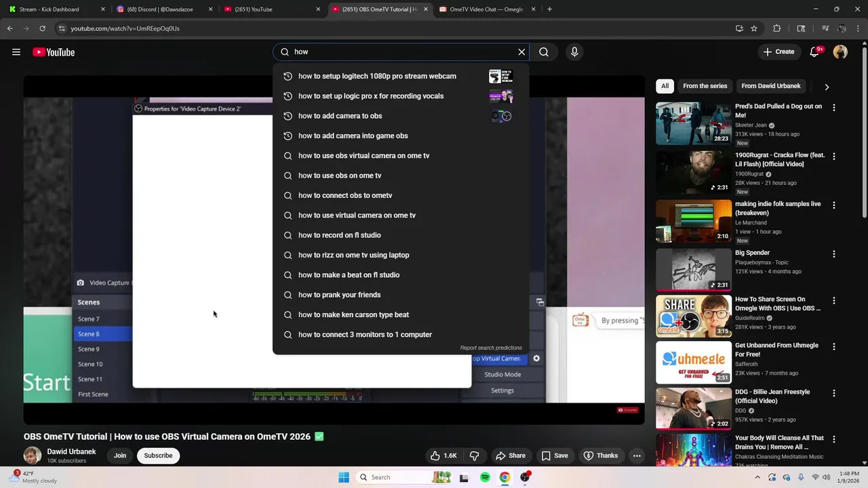Select suggestion 'how to use obs on ome tv'
868x488 pixels.
pos(400,176)
